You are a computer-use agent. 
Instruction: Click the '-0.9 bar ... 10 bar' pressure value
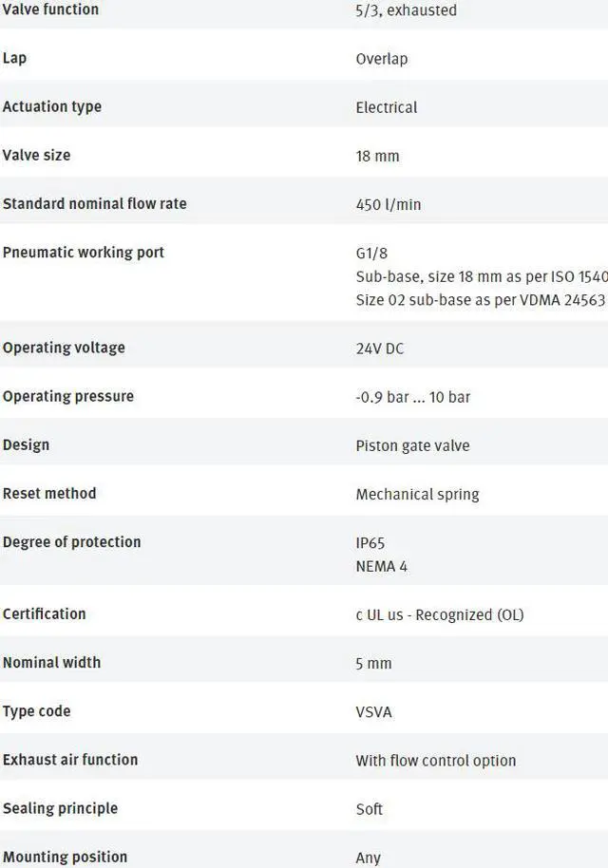[x=412, y=397]
